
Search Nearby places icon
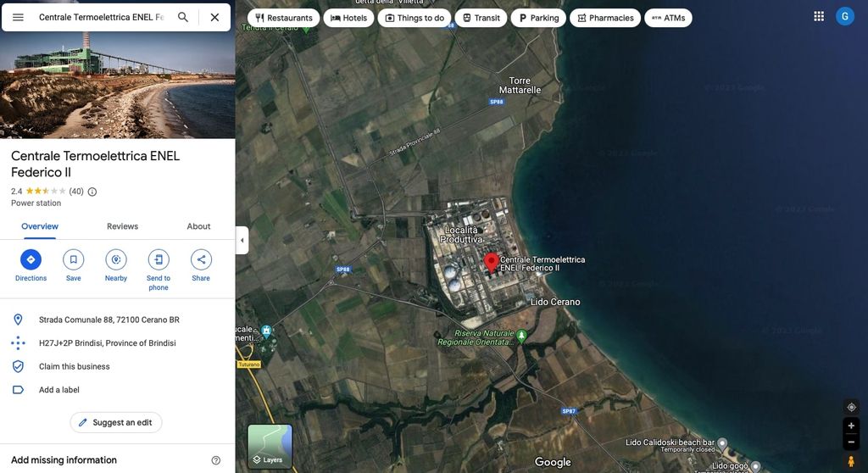[x=116, y=260]
